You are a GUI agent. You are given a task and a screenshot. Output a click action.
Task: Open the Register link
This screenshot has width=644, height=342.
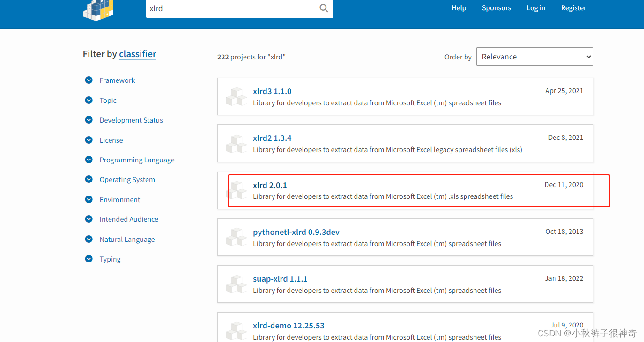(573, 8)
